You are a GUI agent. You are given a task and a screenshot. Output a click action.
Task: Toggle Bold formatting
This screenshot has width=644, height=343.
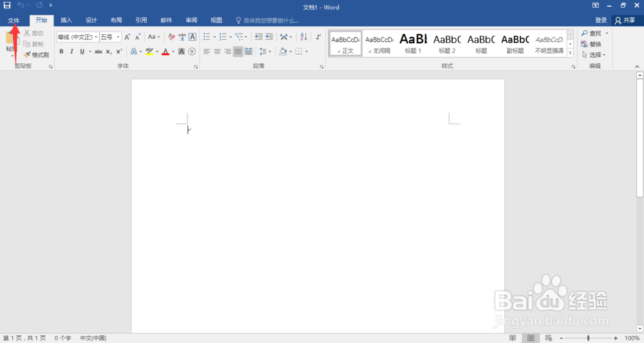[x=62, y=52]
